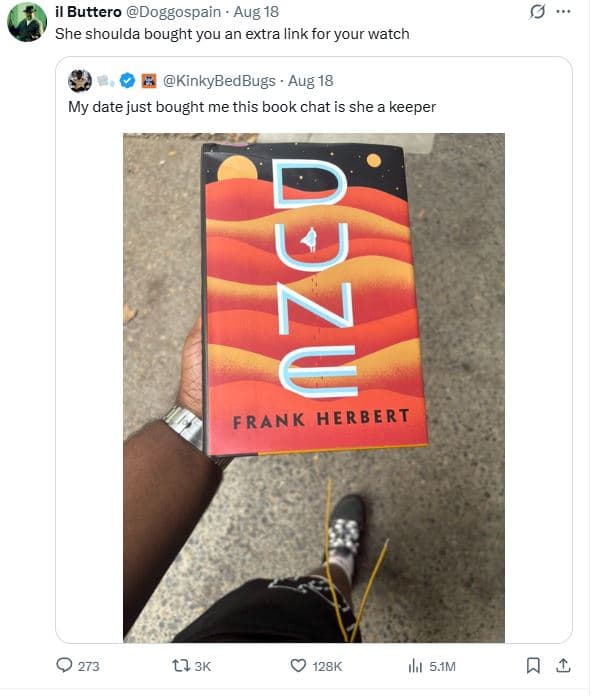Open quoted tweet text about the book
The width and height of the screenshot is (605, 696).
coord(252,107)
